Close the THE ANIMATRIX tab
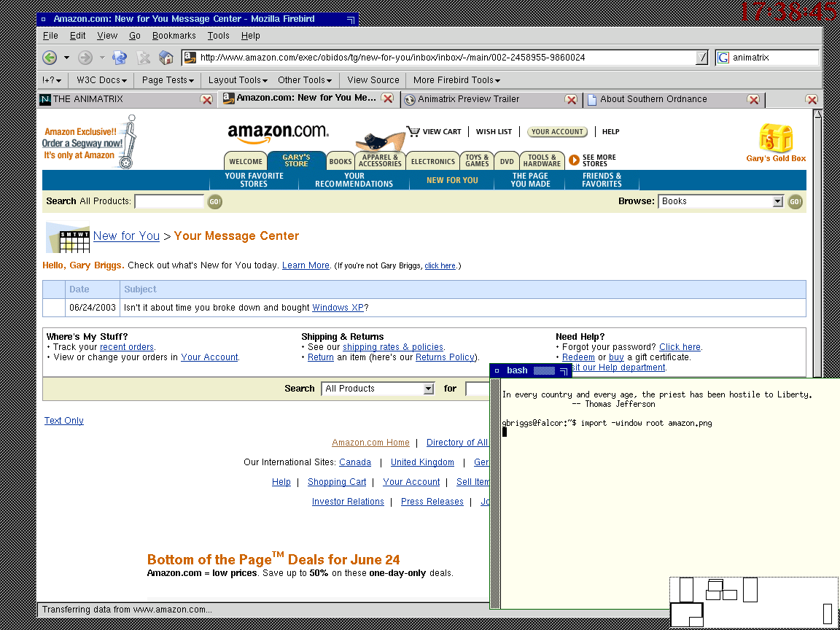This screenshot has width=840, height=630. [206, 100]
